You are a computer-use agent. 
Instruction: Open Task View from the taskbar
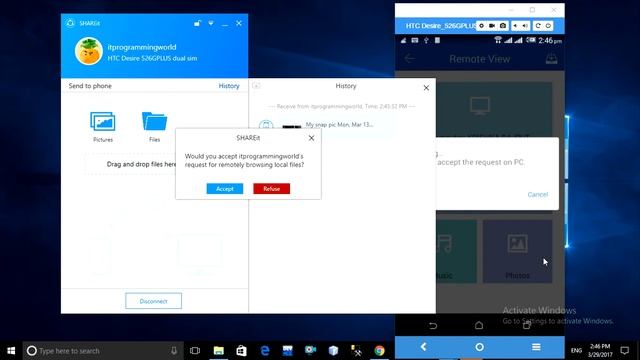click(195, 351)
